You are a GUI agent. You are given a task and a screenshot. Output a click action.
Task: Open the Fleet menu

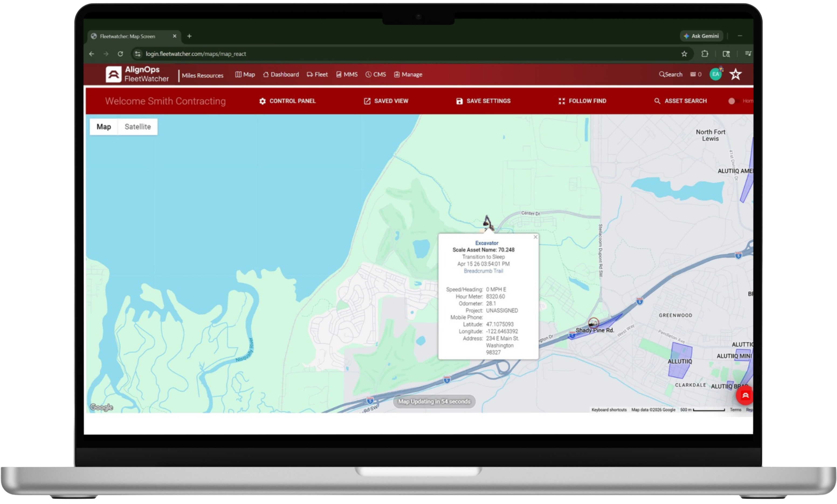click(x=317, y=74)
